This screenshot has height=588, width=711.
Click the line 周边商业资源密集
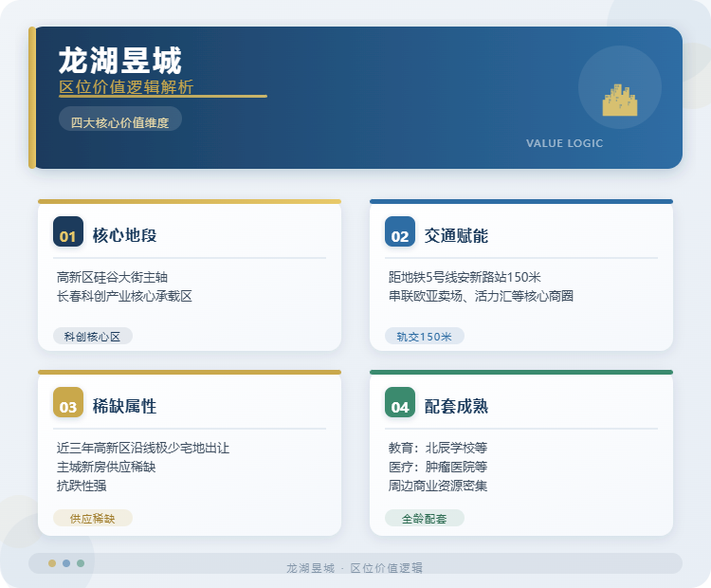(438, 486)
